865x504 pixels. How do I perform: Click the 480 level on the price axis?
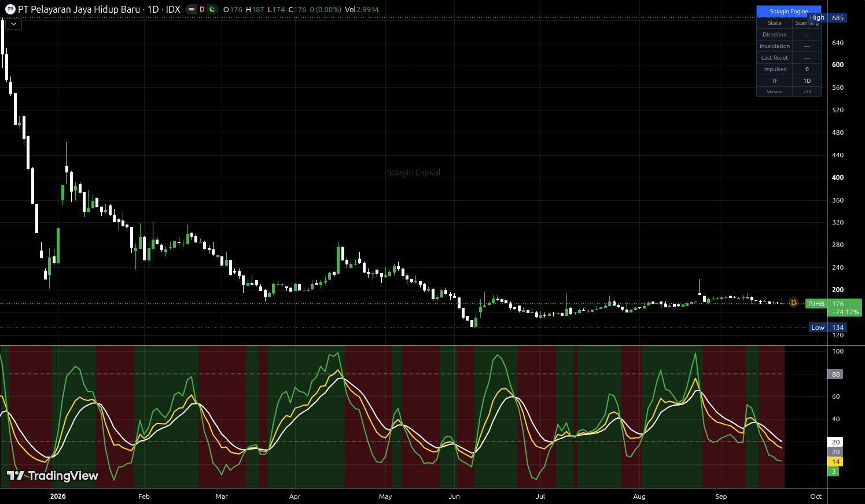(x=838, y=133)
